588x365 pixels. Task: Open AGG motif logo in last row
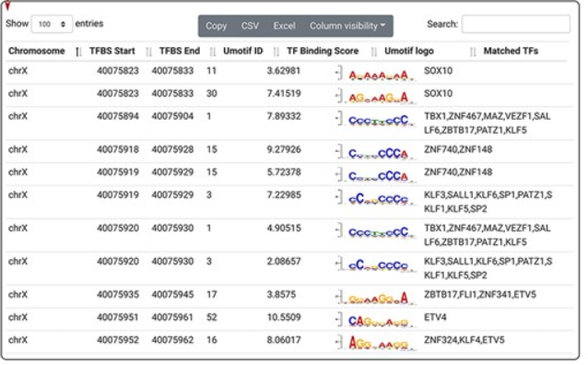(376, 343)
